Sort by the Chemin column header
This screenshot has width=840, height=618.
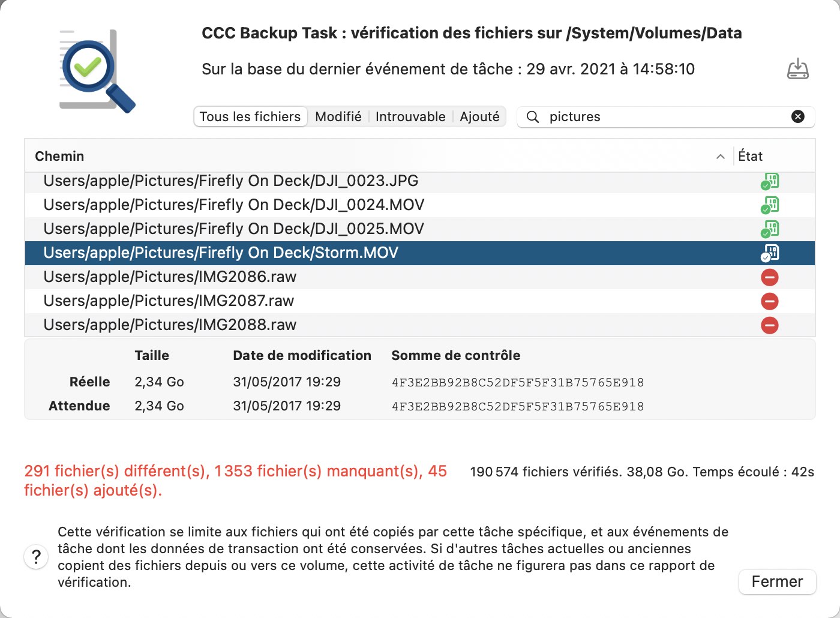(379, 156)
